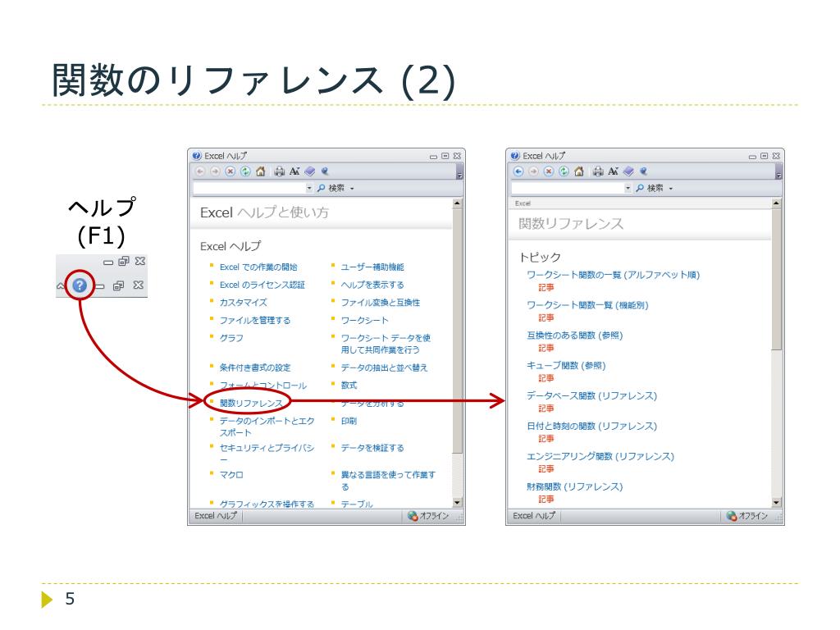Click オフライン connection status in left Help window
The width and height of the screenshot is (840, 630).
coord(428,516)
